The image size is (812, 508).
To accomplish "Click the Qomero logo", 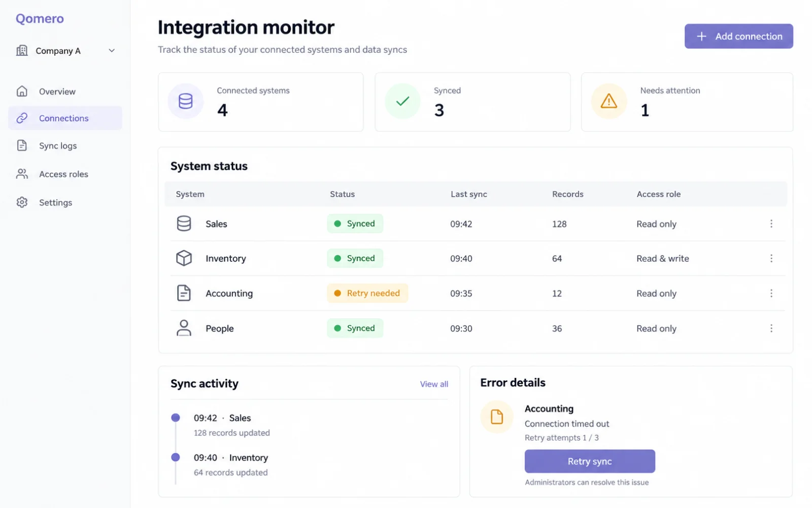I will [40, 19].
